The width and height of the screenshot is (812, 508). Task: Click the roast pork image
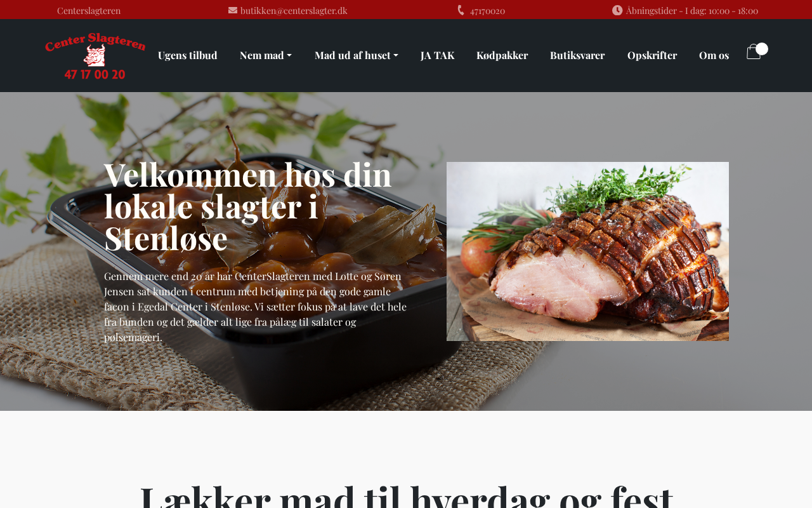[587, 251]
